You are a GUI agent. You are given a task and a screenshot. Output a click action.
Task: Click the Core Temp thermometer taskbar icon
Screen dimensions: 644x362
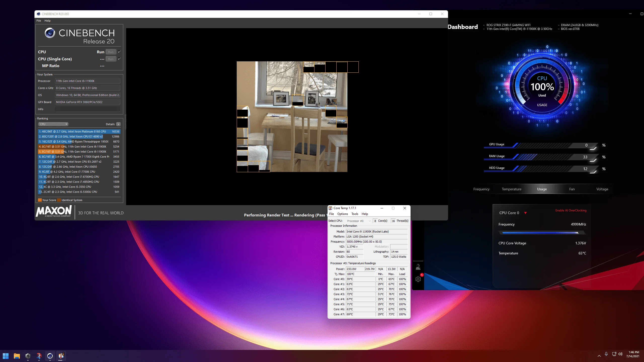[x=61, y=356]
